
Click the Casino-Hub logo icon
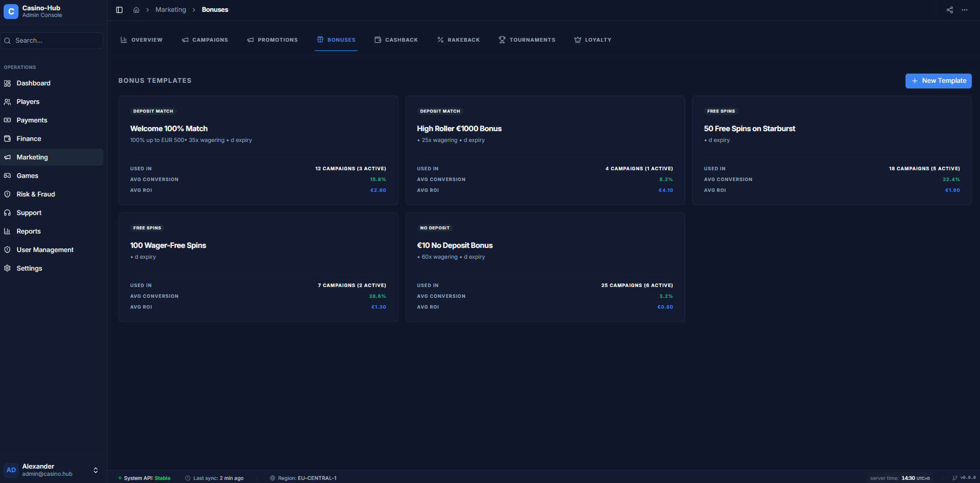click(11, 11)
